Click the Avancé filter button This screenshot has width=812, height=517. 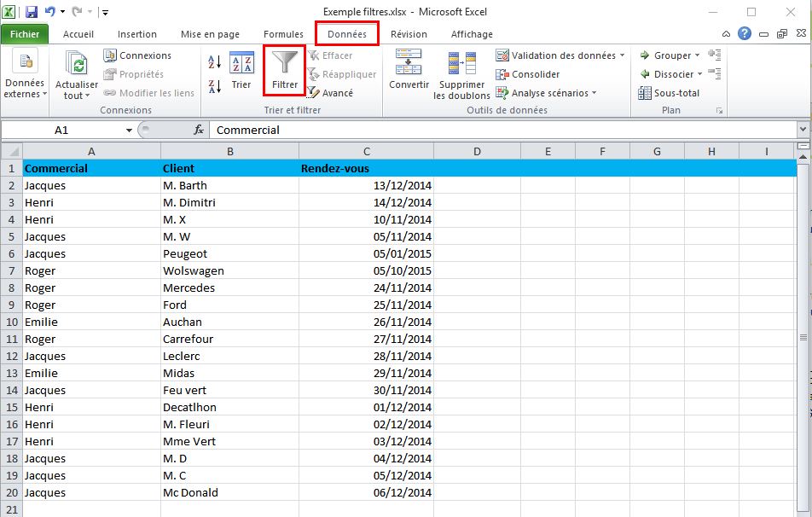point(331,93)
